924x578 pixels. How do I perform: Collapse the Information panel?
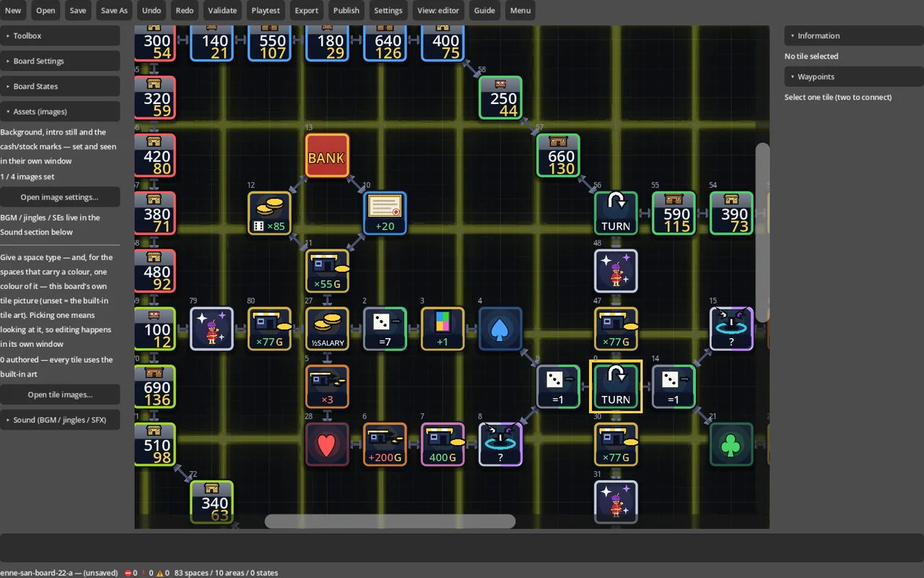point(854,35)
